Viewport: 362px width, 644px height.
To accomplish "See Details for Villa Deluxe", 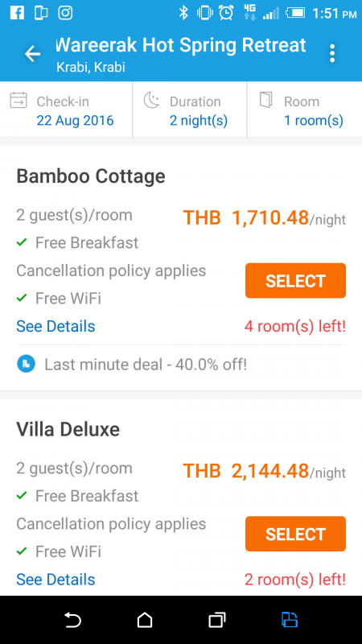I will pos(56,580).
